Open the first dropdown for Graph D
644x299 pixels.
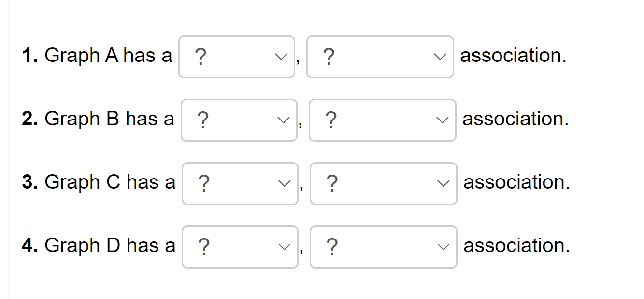point(240,247)
